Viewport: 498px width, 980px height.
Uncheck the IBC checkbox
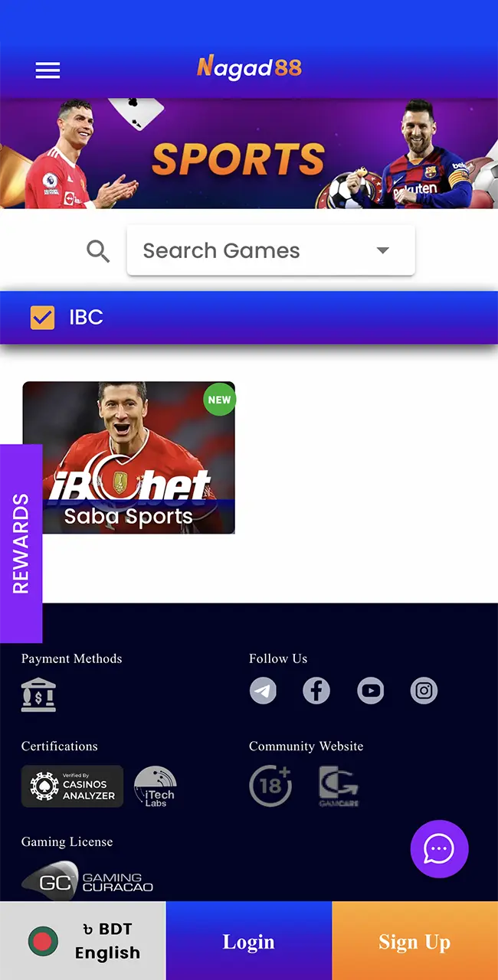click(42, 317)
